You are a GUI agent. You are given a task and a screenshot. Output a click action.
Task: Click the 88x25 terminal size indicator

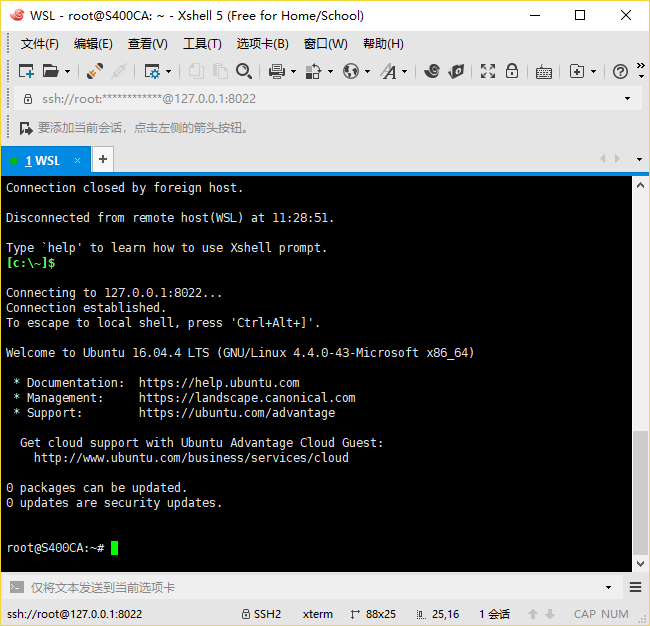373,614
